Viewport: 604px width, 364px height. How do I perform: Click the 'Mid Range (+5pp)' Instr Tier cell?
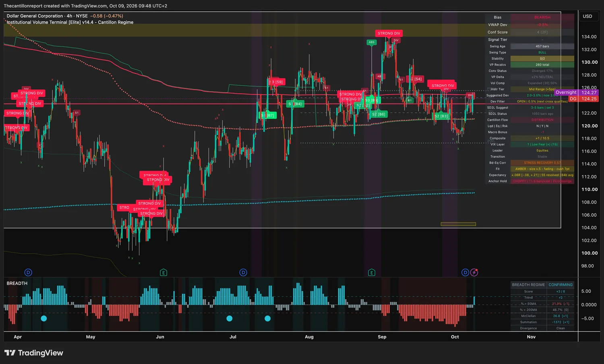click(542, 89)
